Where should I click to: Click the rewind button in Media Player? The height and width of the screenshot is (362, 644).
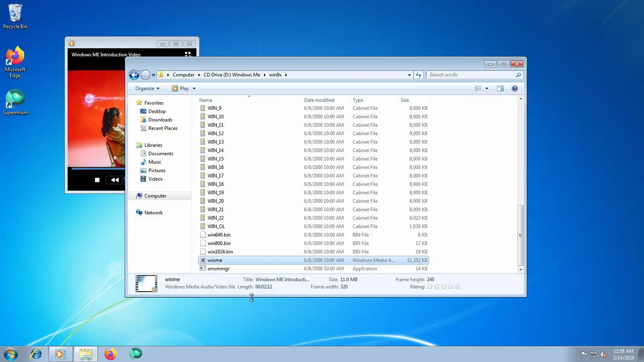coord(115,180)
